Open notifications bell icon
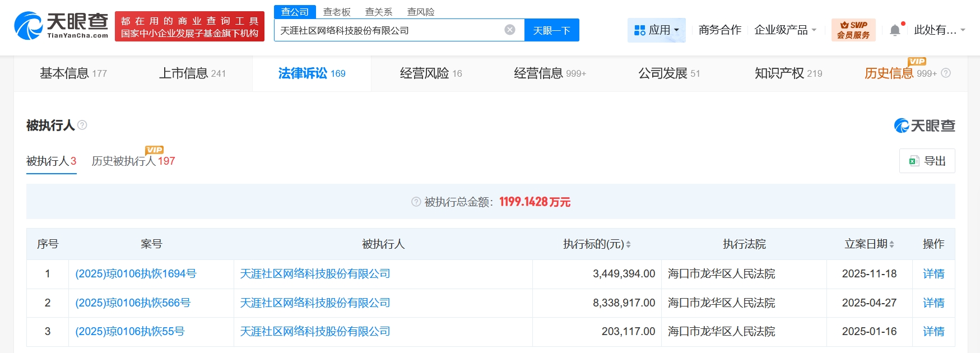 pos(895,30)
